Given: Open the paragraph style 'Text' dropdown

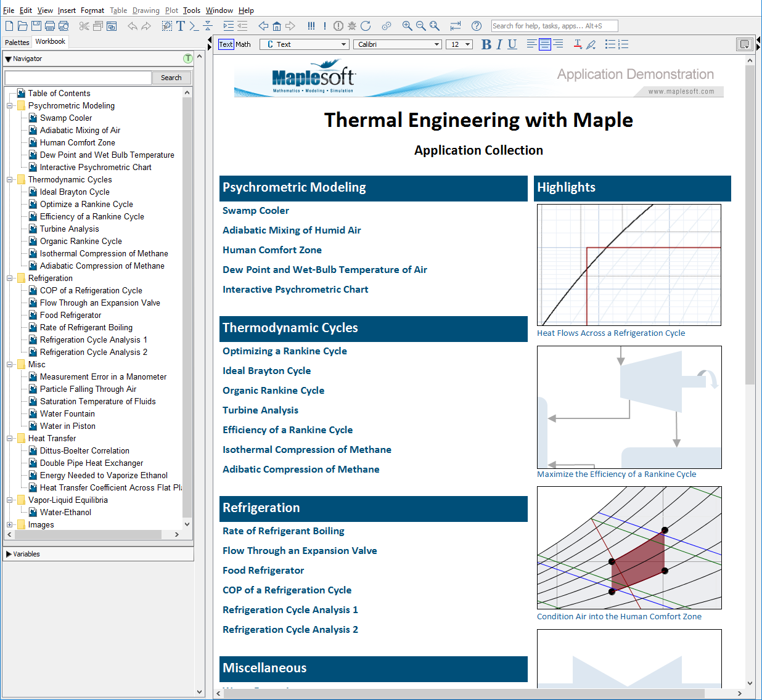Looking at the screenshot, I should pos(305,44).
